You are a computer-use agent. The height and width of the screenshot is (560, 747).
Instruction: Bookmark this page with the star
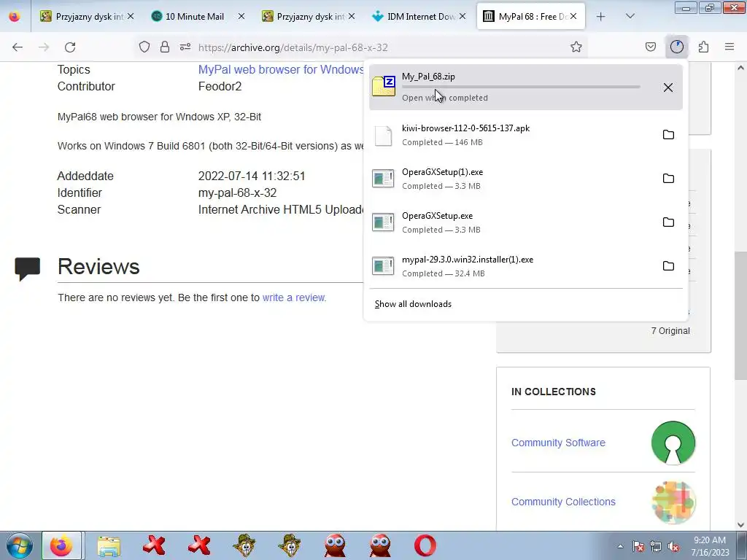pos(576,47)
